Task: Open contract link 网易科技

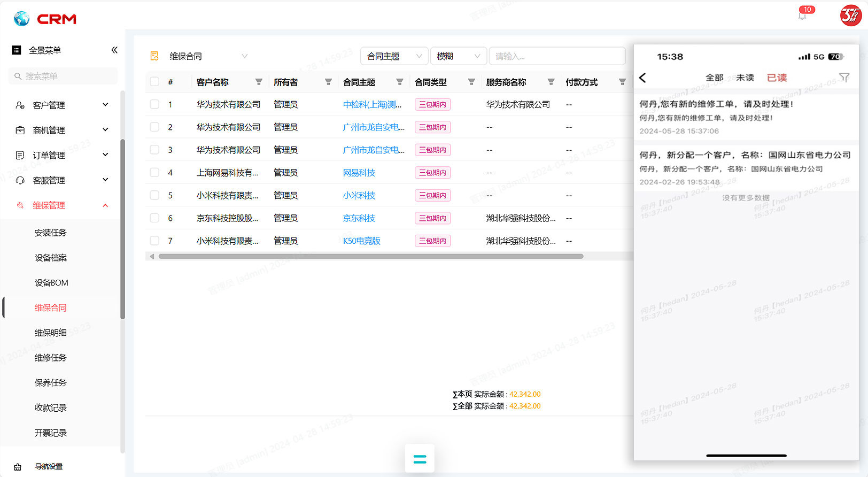Action: pyautogui.click(x=359, y=172)
